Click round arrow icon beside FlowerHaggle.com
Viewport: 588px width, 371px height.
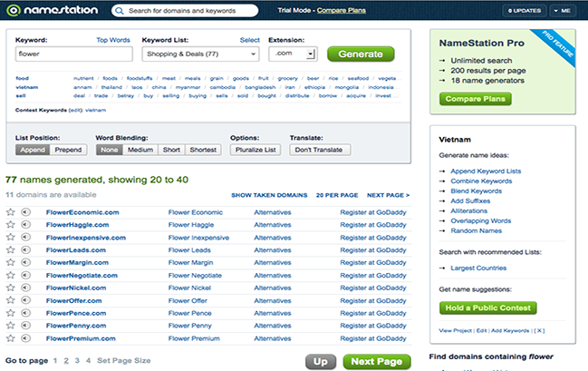(x=25, y=225)
